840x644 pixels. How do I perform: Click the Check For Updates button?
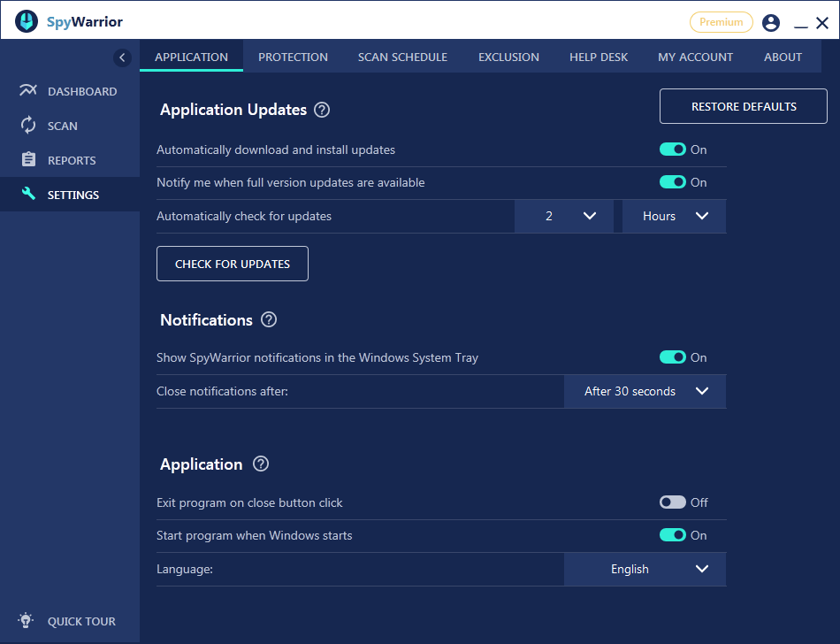pyautogui.click(x=232, y=263)
